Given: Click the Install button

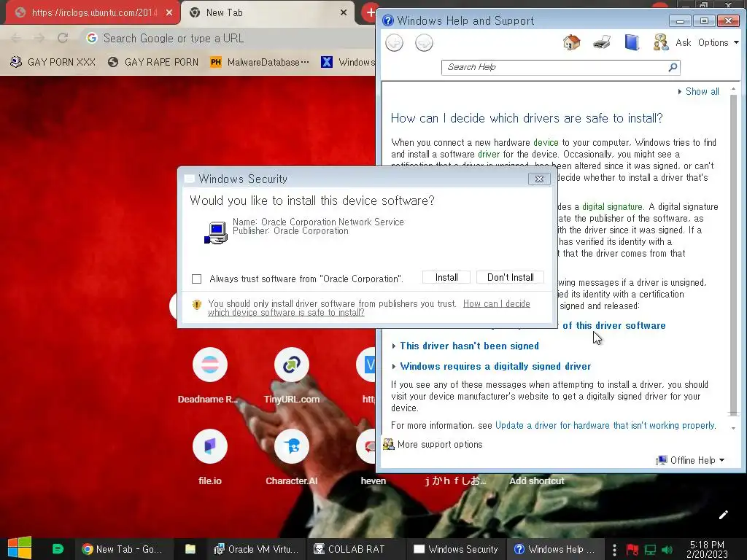Looking at the screenshot, I should coord(446,278).
